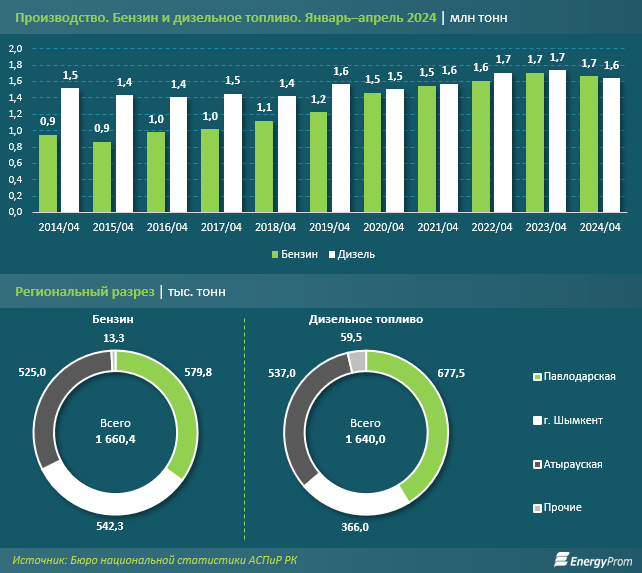This screenshot has width=642, height=573.
Task: Click the Региональный разрез section heading
Action: [x=84, y=292]
